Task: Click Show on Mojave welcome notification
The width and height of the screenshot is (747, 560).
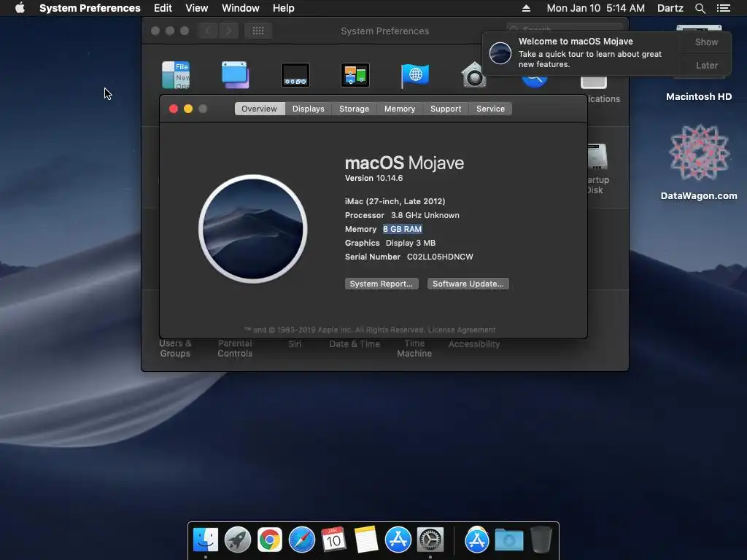Action: pos(706,42)
